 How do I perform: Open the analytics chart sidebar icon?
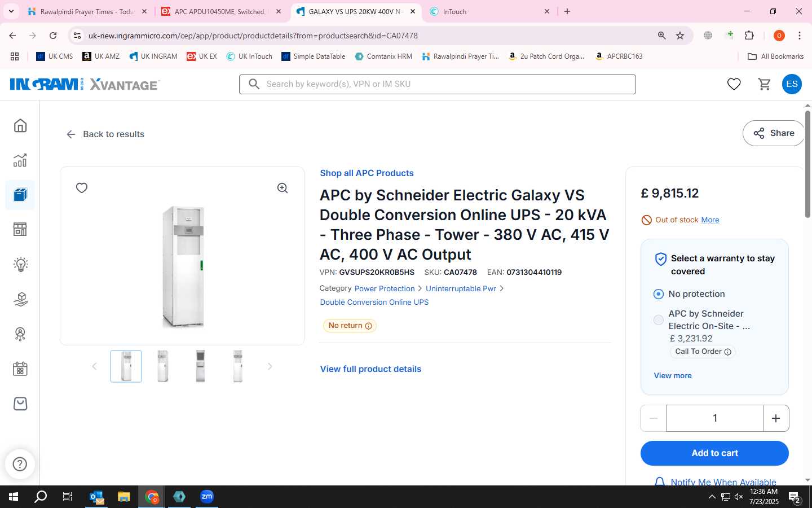pyautogui.click(x=20, y=160)
